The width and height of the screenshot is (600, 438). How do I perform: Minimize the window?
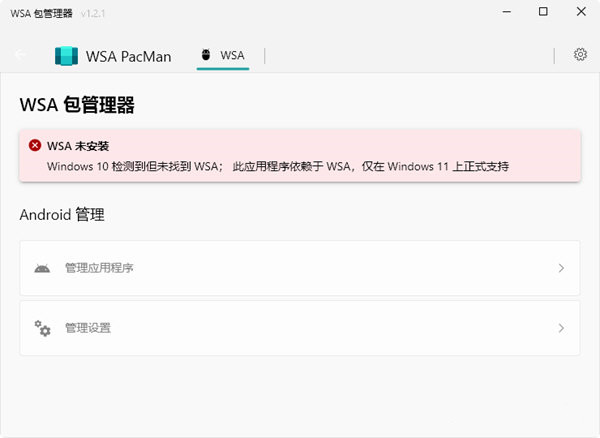[507, 12]
